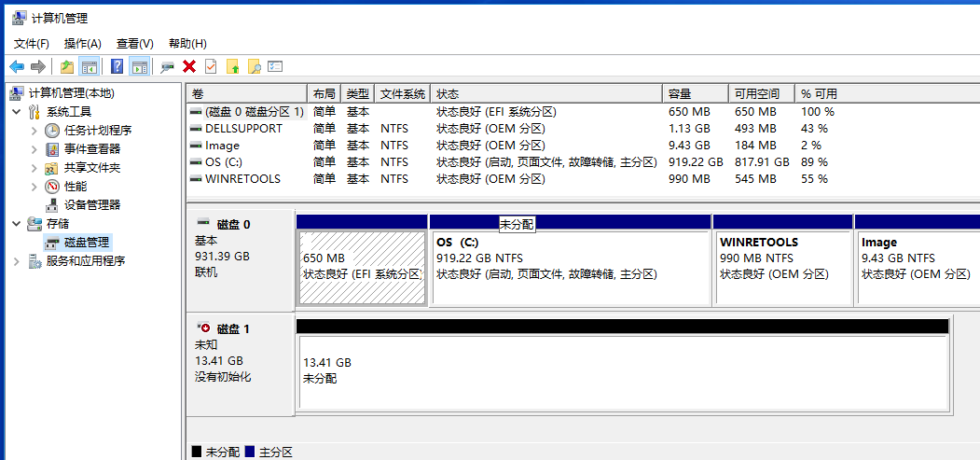Select the WINRETOOLS volume in list
Viewport: 980px width, 460px height.
coord(583,179)
